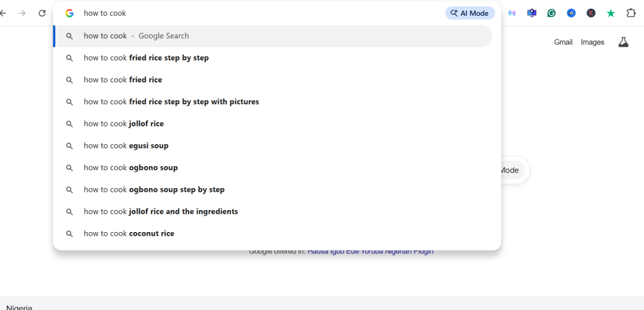
Task: Choose suggestion 'how to cook coconut rice'
Action: (273, 233)
